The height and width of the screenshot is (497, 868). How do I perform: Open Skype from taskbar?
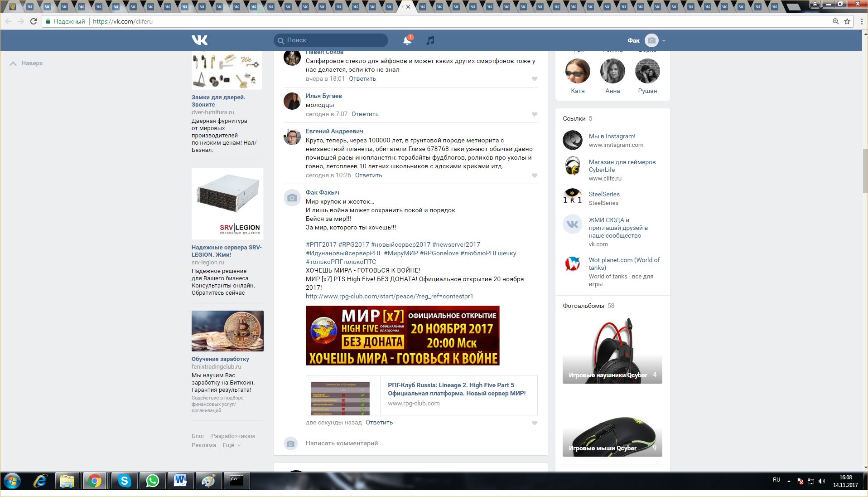124,481
